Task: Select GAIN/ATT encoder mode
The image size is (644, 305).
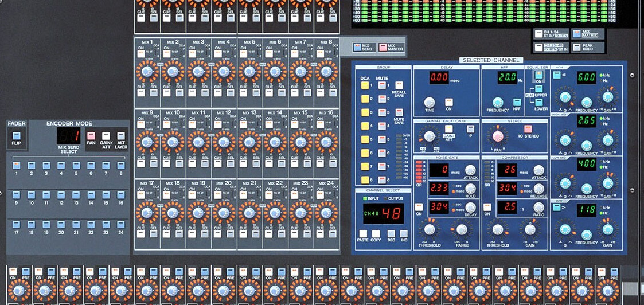Action: click(x=106, y=136)
